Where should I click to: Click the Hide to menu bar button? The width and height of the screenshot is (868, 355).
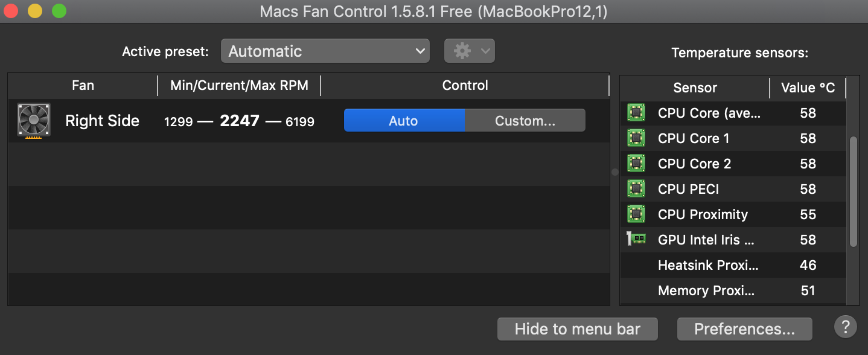577,329
